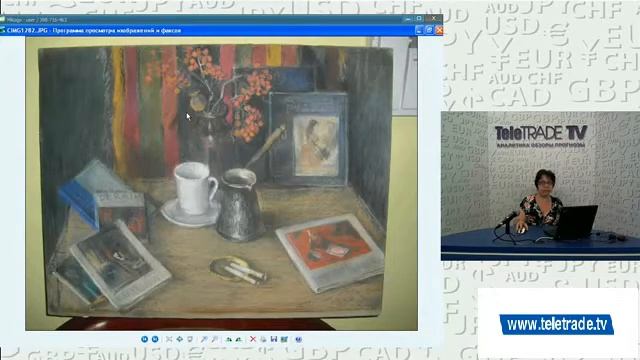Print the image from the toolbar

[x=263, y=339]
